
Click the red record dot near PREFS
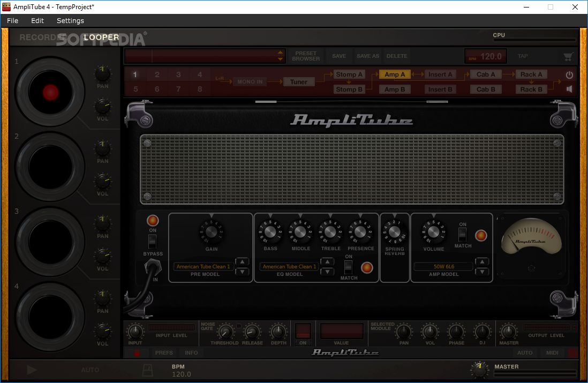tap(137, 353)
